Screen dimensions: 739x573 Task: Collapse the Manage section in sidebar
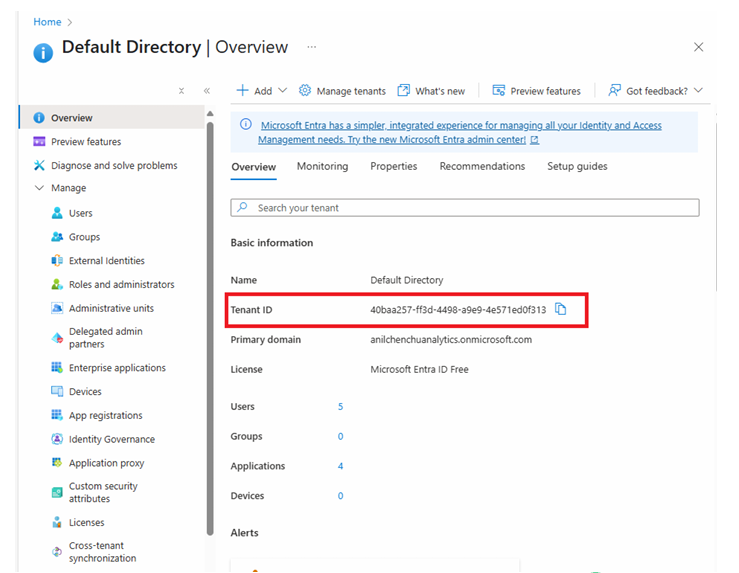pos(39,189)
